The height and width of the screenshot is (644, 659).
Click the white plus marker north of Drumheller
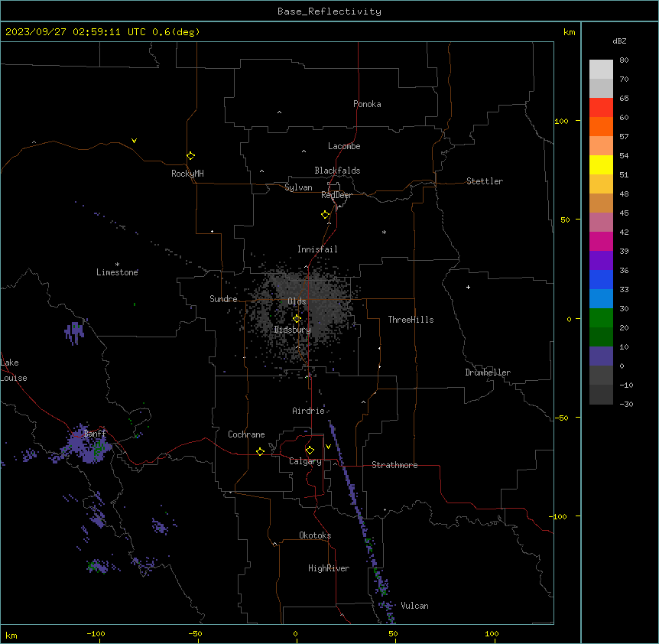468,287
